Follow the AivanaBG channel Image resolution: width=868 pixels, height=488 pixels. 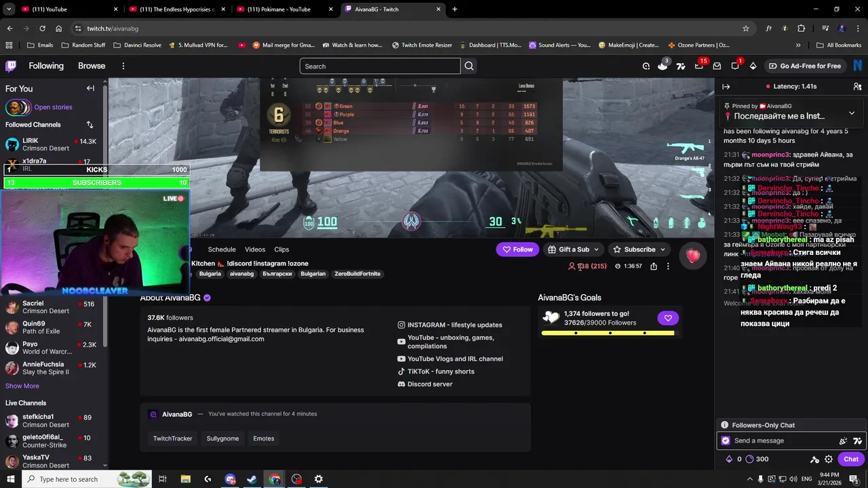click(517, 249)
